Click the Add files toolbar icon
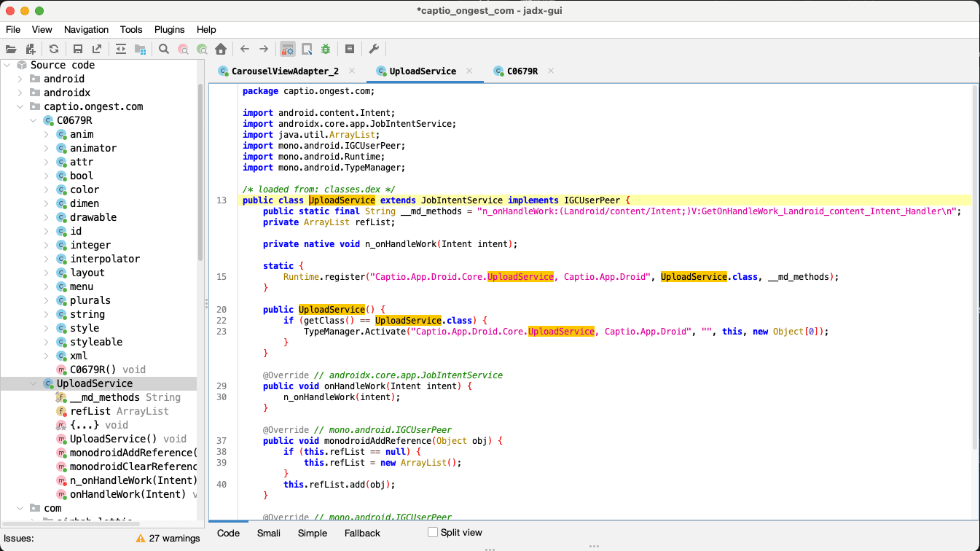Viewport: 980px width, 551px height. tap(31, 49)
